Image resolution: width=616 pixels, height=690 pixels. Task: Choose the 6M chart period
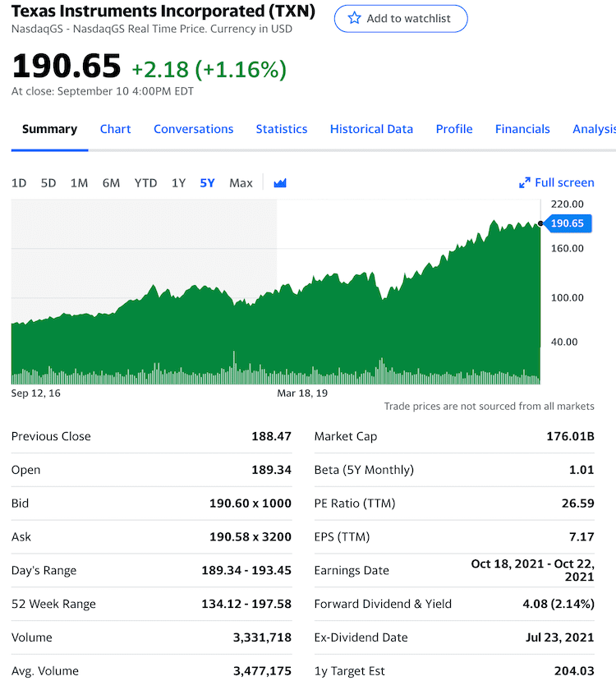111,183
